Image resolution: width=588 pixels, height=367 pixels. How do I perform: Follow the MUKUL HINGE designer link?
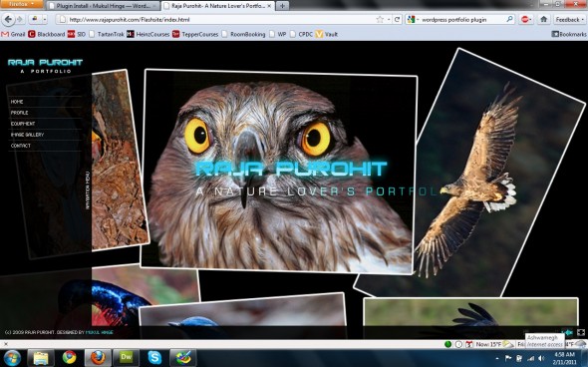100,332
